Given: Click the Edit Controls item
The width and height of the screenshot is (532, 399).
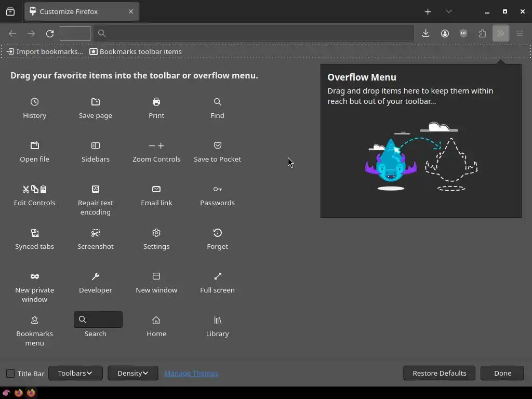Looking at the screenshot, I should tap(34, 196).
